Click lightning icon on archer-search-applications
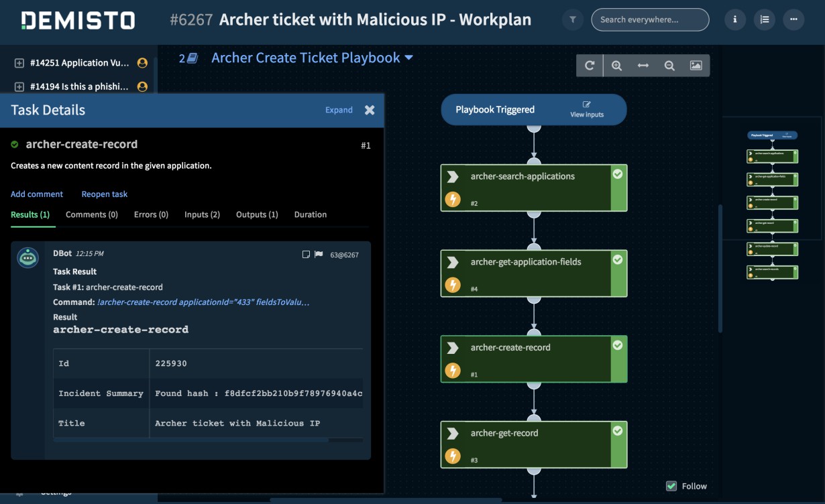 pos(453,199)
